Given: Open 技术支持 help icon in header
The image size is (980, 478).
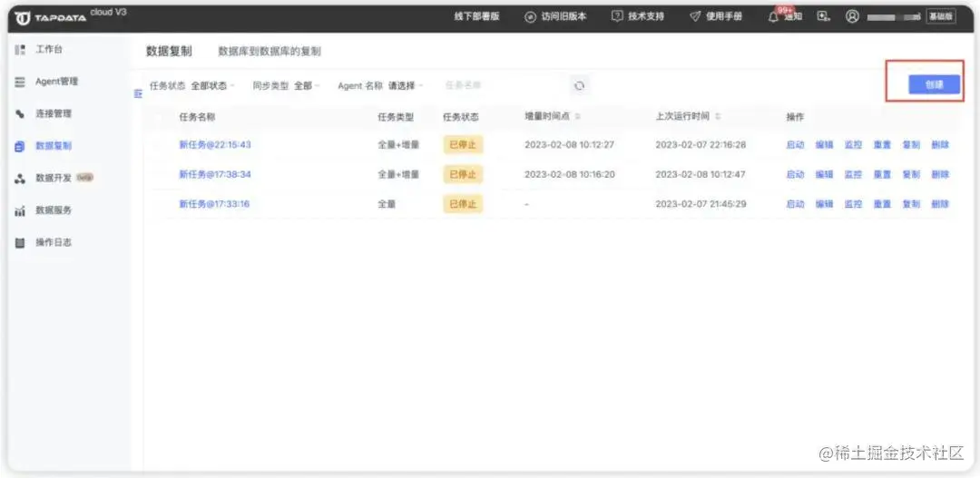Looking at the screenshot, I should point(617,17).
